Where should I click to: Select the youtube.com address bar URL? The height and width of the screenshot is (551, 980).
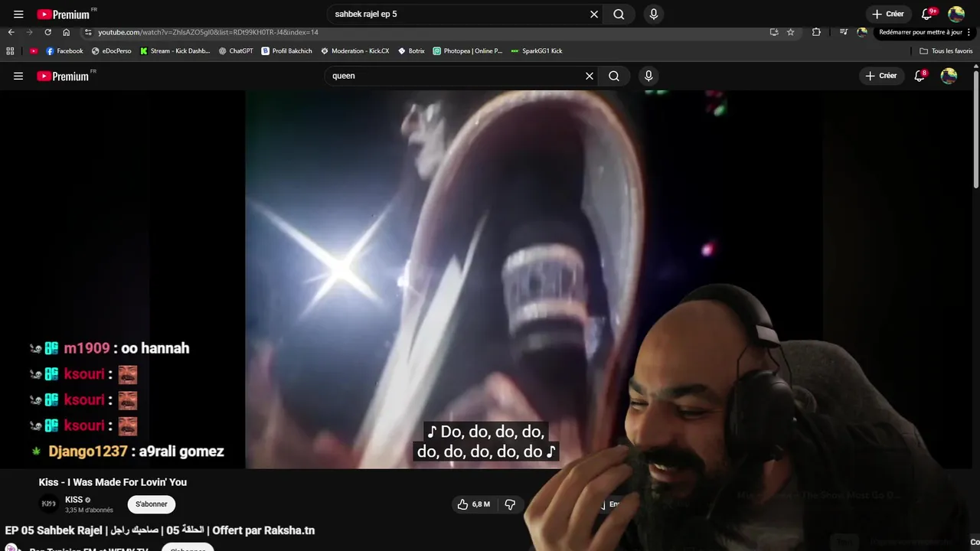tap(208, 32)
